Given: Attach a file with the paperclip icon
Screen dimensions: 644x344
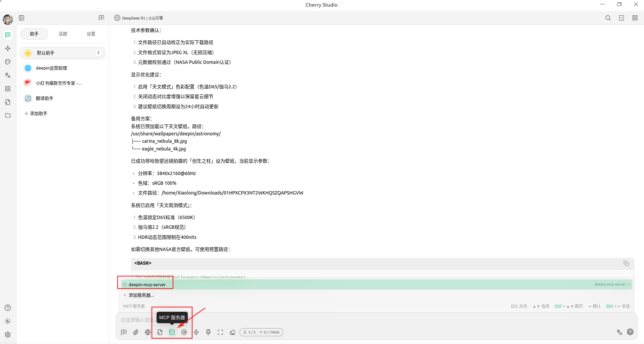Looking at the screenshot, I should 136,332.
